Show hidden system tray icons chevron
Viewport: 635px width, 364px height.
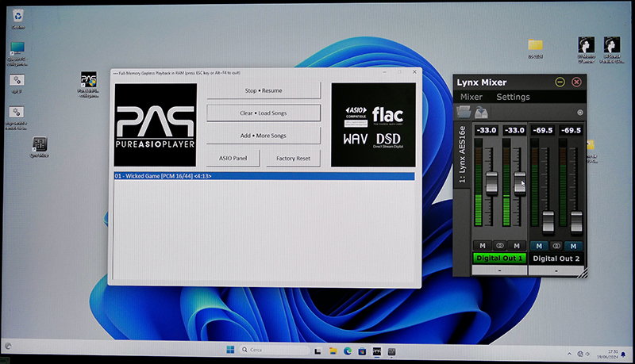[x=569, y=354]
